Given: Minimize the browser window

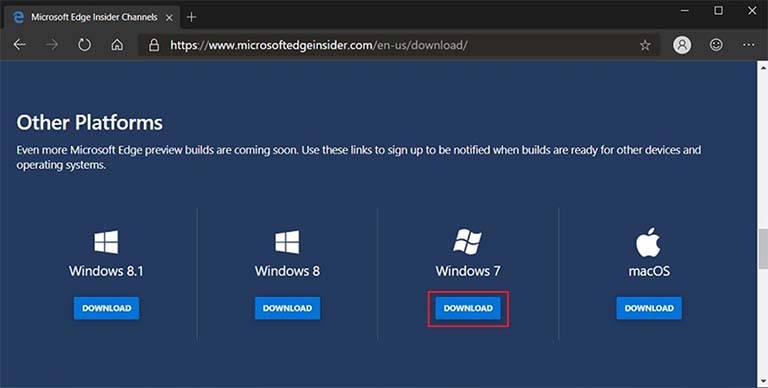Looking at the screenshot, I should tap(685, 10).
